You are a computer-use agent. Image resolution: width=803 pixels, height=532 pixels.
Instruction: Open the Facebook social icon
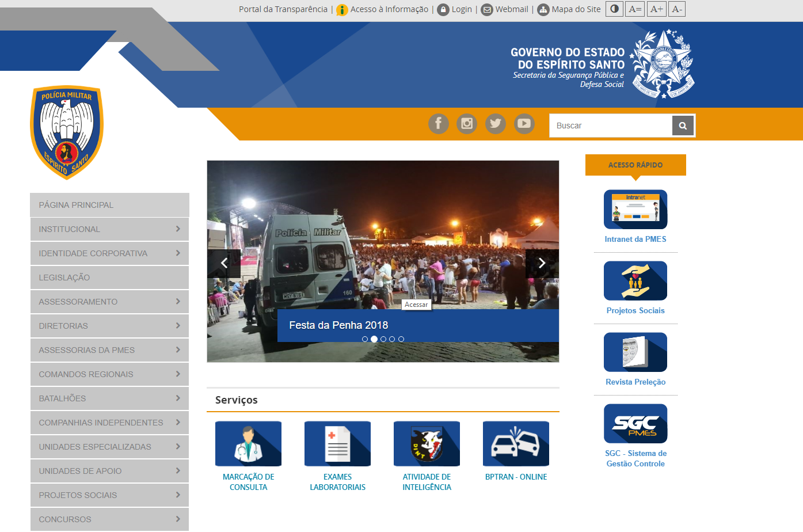(x=438, y=124)
